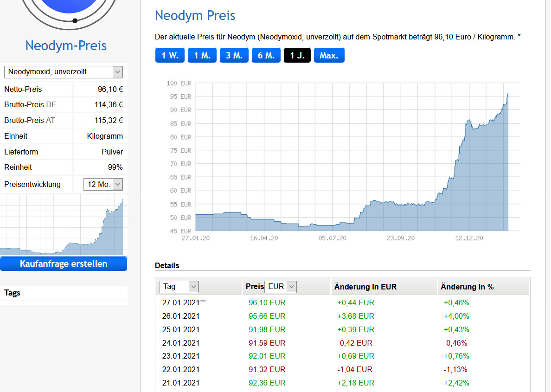Click the percent change -0,46%
551x392 pixels.
click(x=455, y=343)
